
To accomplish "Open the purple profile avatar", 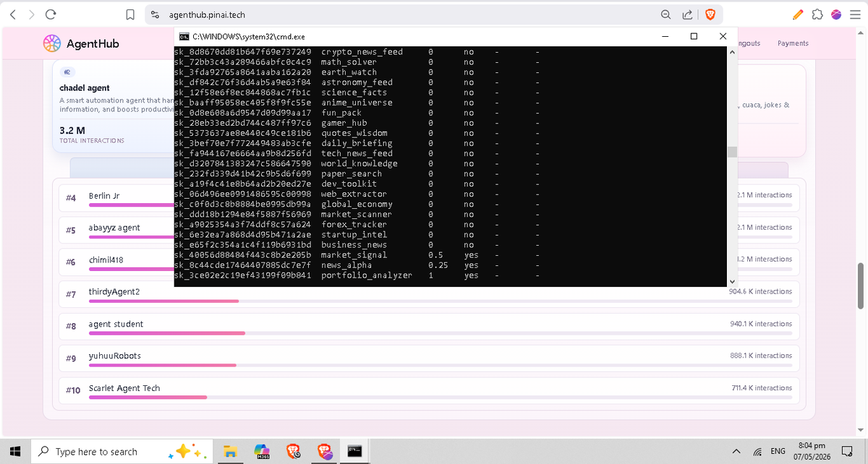I will click(836, 14).
